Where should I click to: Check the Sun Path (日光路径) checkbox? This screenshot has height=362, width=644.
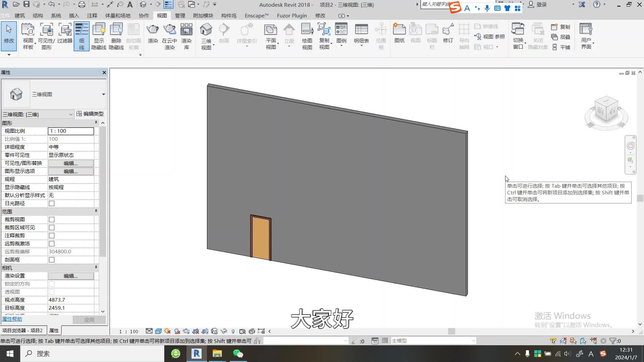pos(52,203)
